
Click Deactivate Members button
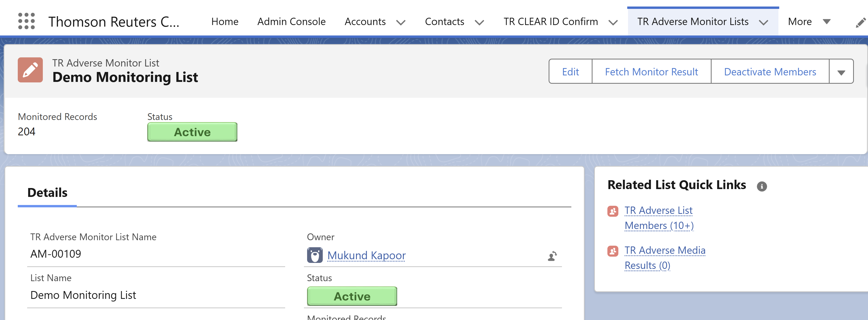770,71
